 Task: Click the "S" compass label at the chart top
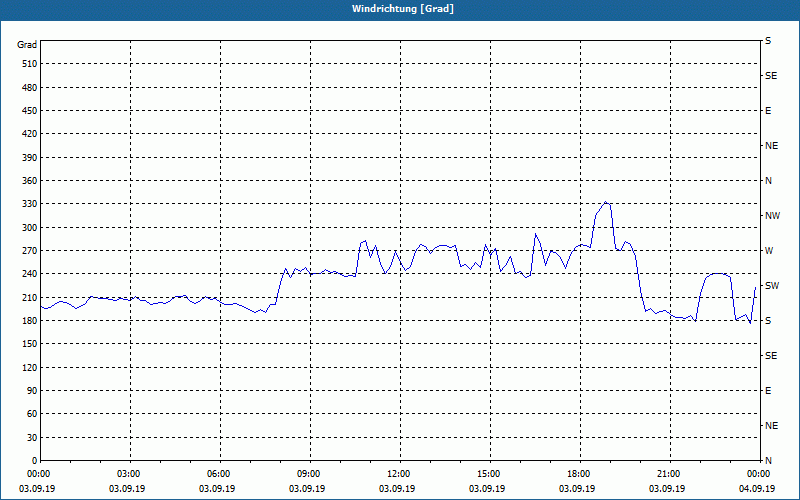coord(768,41)
